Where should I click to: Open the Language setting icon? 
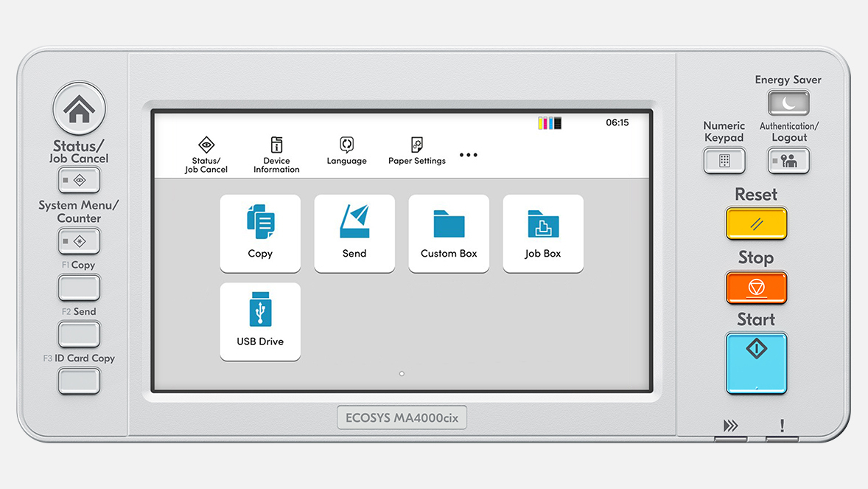[x=346, y=150]
